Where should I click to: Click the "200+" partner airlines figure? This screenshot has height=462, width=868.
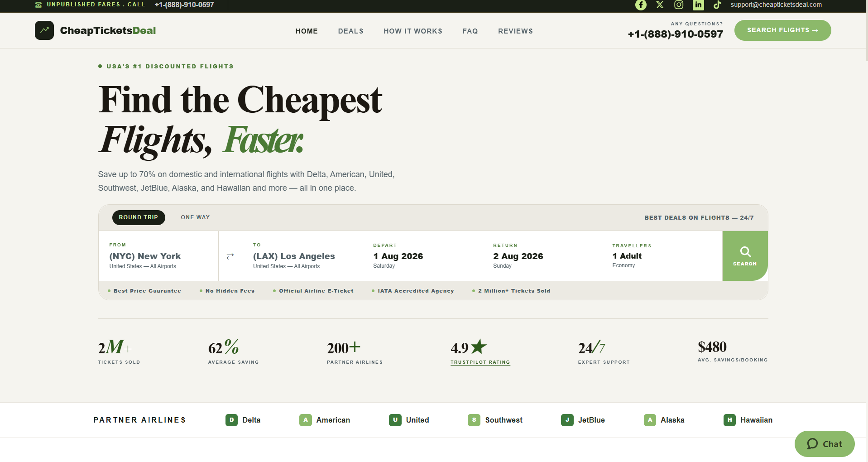[344, 347]
